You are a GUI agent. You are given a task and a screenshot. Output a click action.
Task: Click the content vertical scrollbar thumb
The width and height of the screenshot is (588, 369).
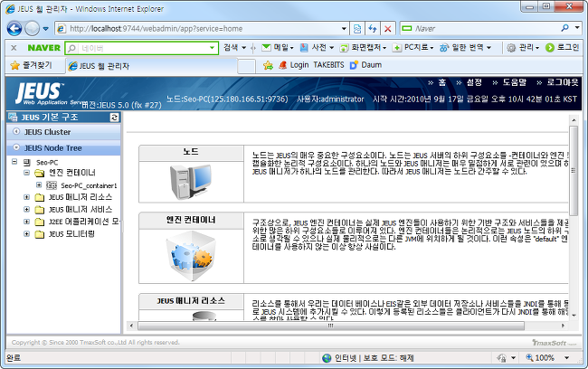(574, 171)
